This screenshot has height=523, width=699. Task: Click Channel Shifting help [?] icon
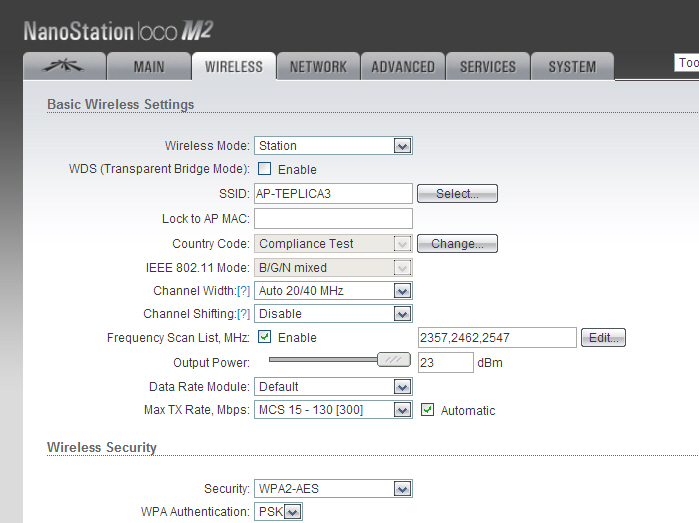click(x=243, y=314)
